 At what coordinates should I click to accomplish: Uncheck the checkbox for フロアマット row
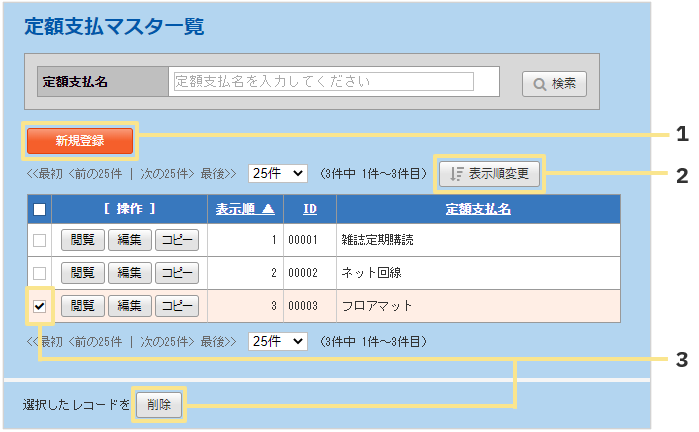[x=39, y=306]
